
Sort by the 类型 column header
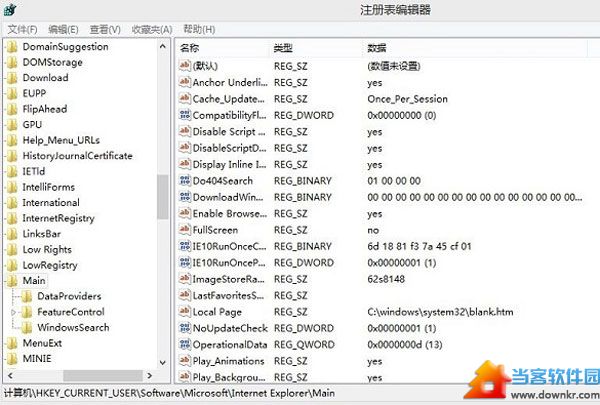tap(283, 48)
